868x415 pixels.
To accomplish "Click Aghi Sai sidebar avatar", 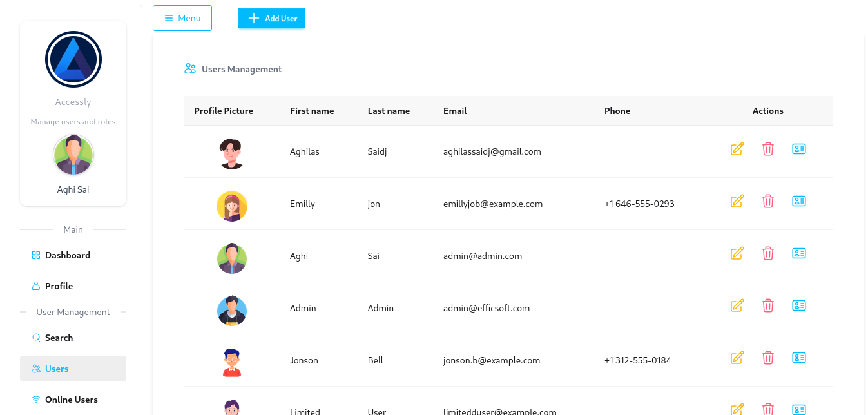I will [73, 155].
